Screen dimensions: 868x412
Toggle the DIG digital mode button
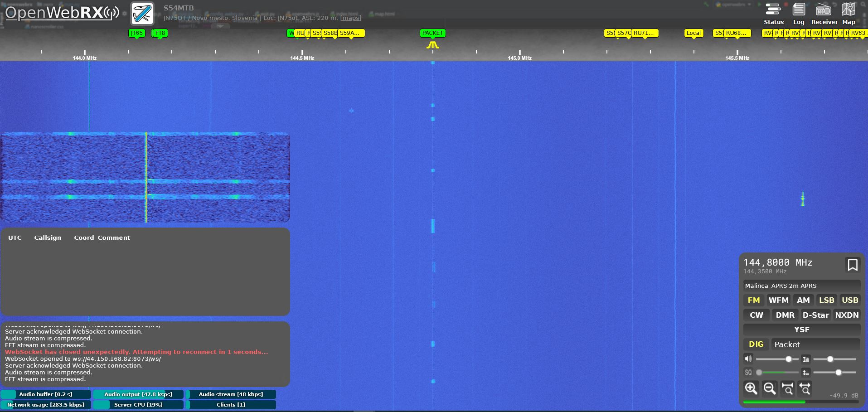point(756,344)
